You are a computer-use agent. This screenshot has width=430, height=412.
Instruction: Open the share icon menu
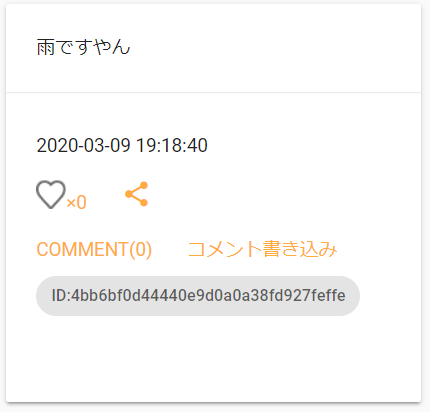[x=136, y=194]
